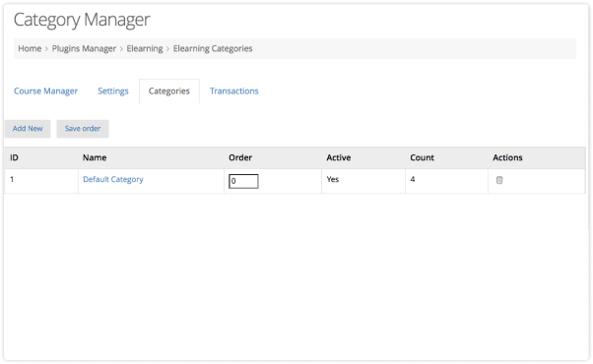Delete the Default Category row via trash icon
Image resolution: width=593 pixels, height=364 pixels.
click(x=499, y=180)
